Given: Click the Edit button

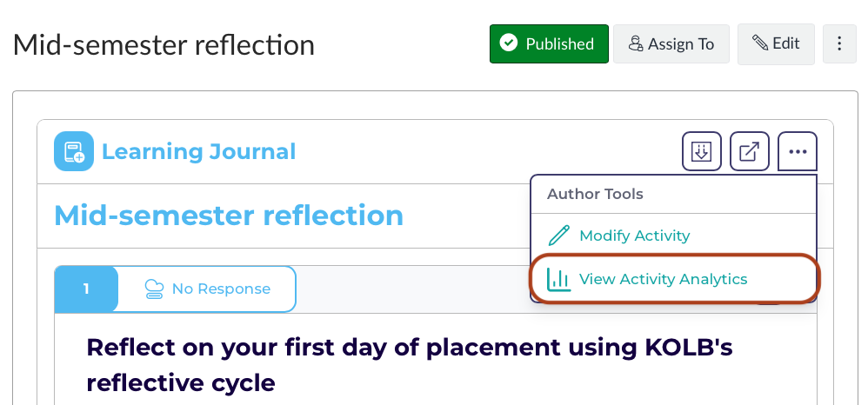Looking at the screenshot, I should (776, 43).
